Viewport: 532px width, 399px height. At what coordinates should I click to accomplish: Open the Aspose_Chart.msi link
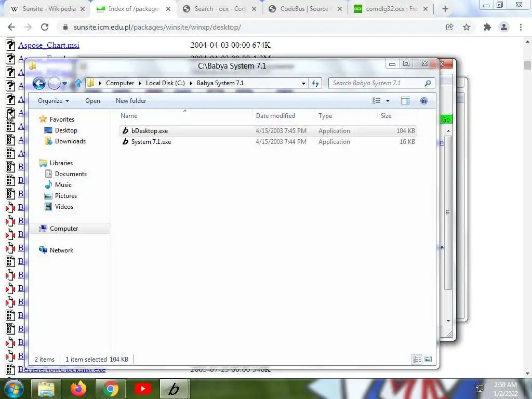click(49, 45)
